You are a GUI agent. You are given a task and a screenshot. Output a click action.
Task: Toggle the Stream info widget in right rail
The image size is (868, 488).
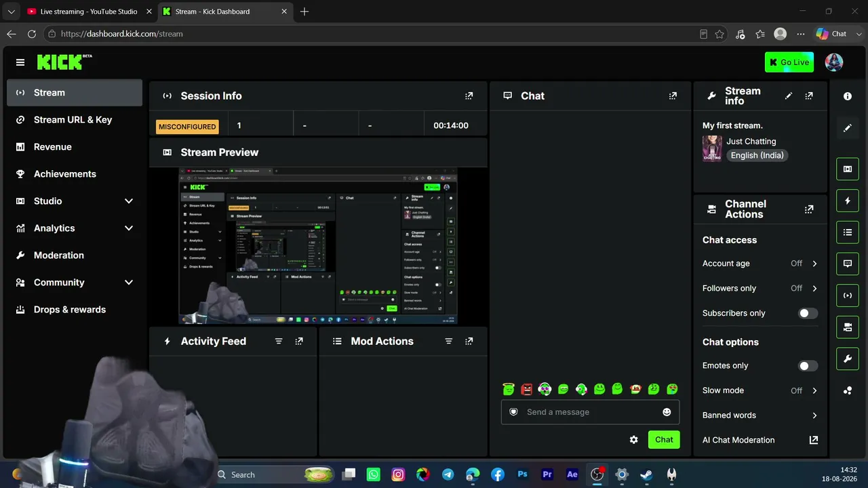(848, 359)
